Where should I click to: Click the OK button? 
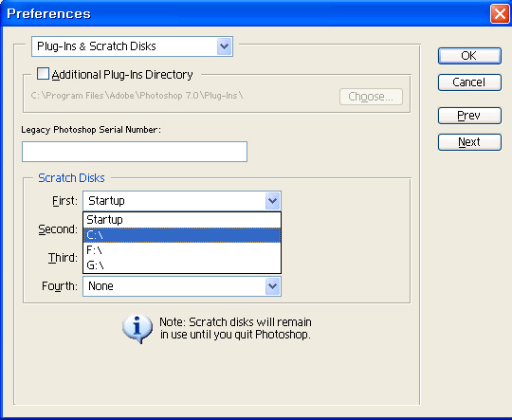(x=469, y=56)
